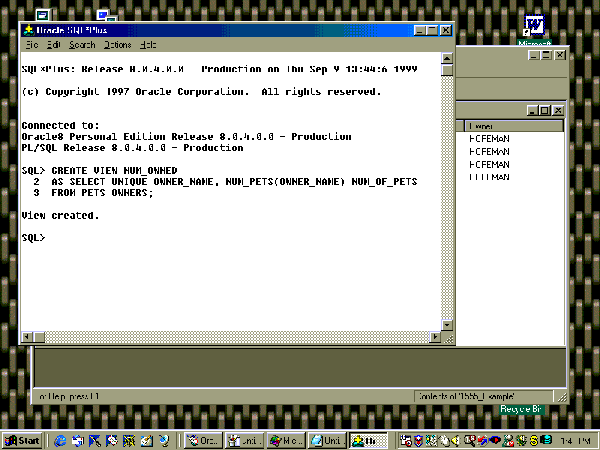The width and height of the screenshot is (600, 450).
Task: Click the SQL*Plus horizontal scrollbar thumb
Action: tap(39, 337)
